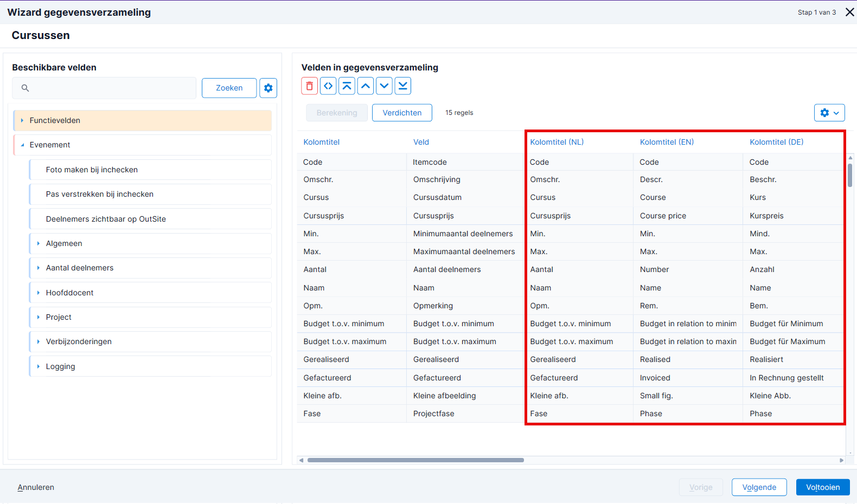This screenshot has height=504, width=857.
Task: Expand the Functievelden group
Action: click(x=22, y=120)
